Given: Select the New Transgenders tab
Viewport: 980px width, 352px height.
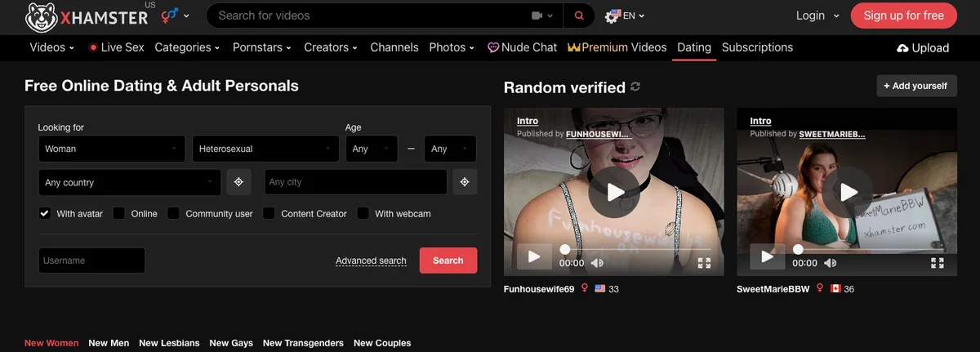Looking at the screenshot, I should click(303, 343).
